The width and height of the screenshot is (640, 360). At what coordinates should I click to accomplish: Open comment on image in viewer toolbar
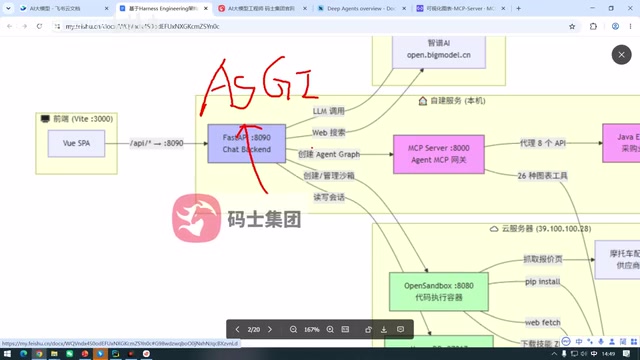[400, 329]
